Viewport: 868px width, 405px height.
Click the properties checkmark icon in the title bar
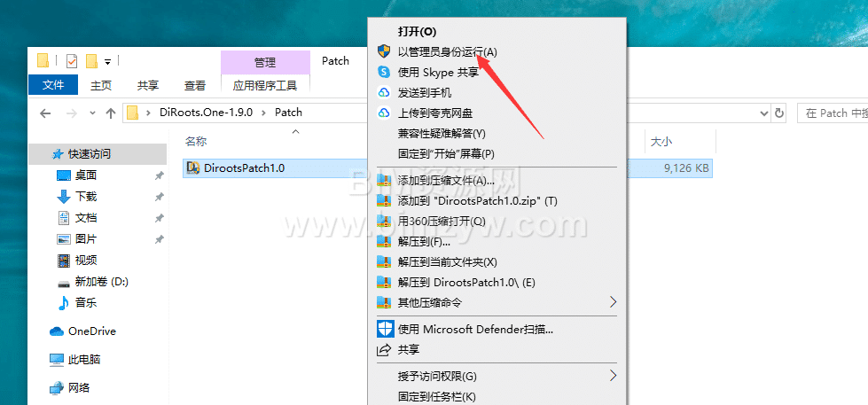[72, 60]
